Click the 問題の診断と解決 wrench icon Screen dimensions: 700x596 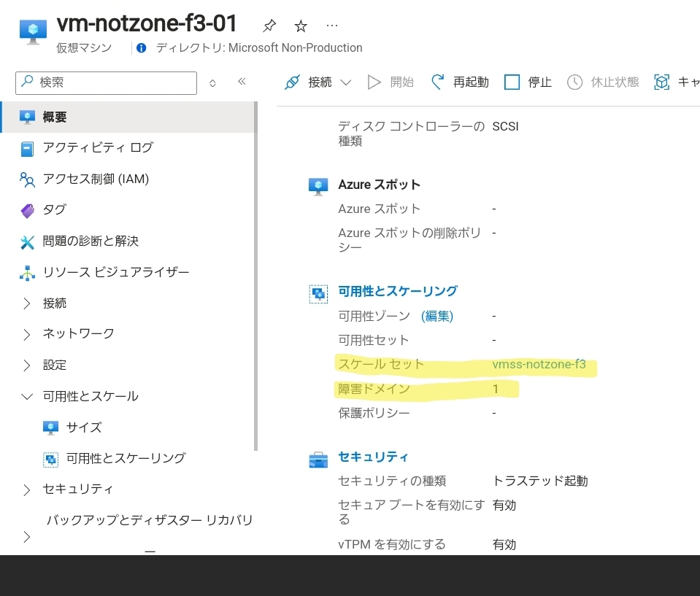(27, 241)
